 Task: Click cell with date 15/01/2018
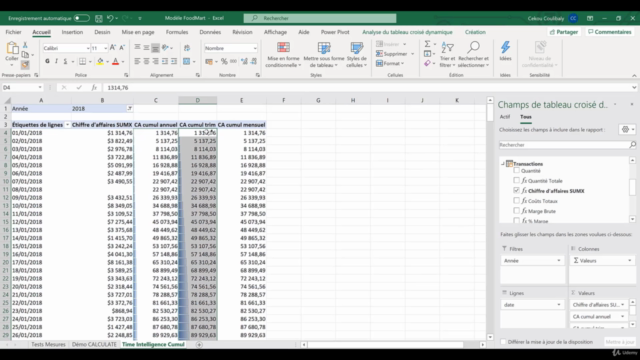click(41, 246)
